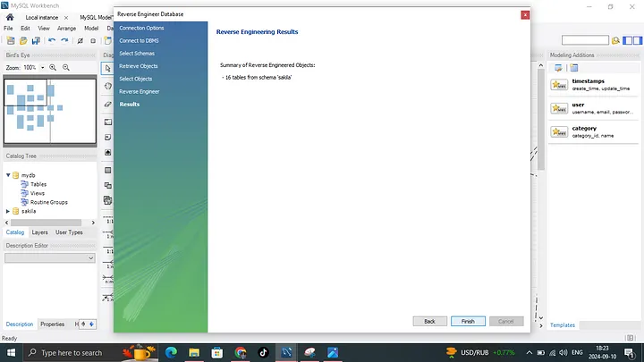644x362 pixels.
Task: Click the Catalog Tree horizontal scrollbar
Action: [x=46, y=223]
